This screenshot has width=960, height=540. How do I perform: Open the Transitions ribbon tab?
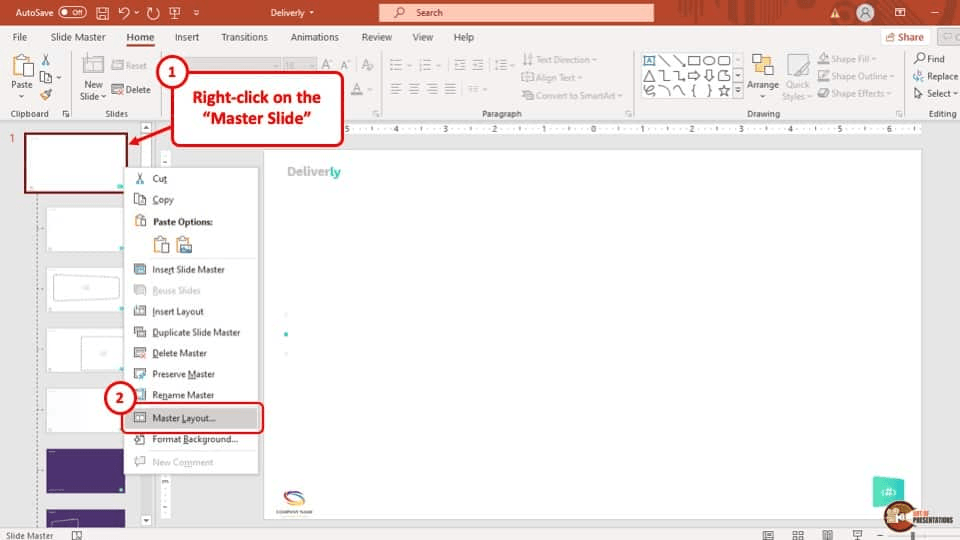[244, 37]
